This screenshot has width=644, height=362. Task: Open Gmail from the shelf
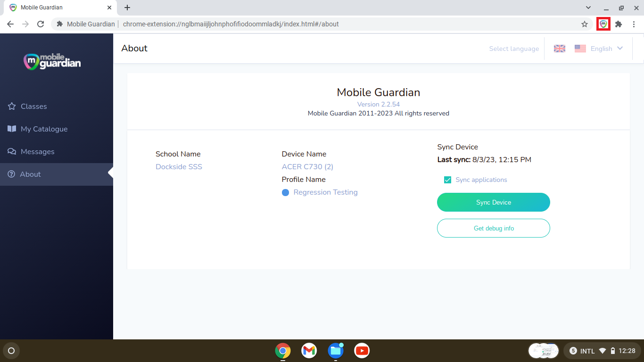[309, 351]
